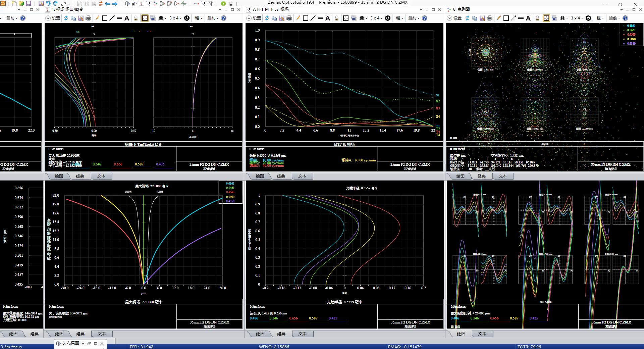Open the 3 x 4 layout dropdown in FFT MTF window
The height and width of the screenshot is (349, 644).
point(376,18)
